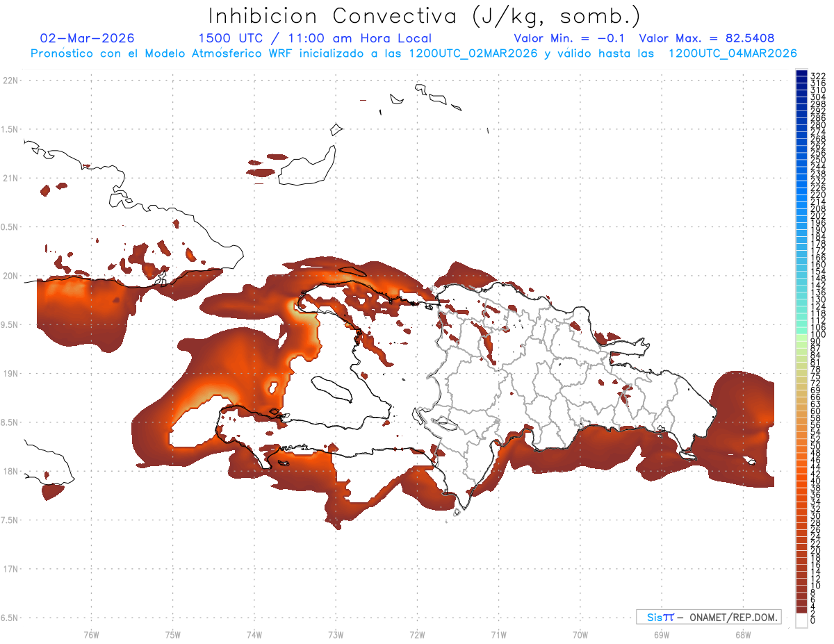Click the "22N" latitude label
834x644 pixels.
point(10,81)
